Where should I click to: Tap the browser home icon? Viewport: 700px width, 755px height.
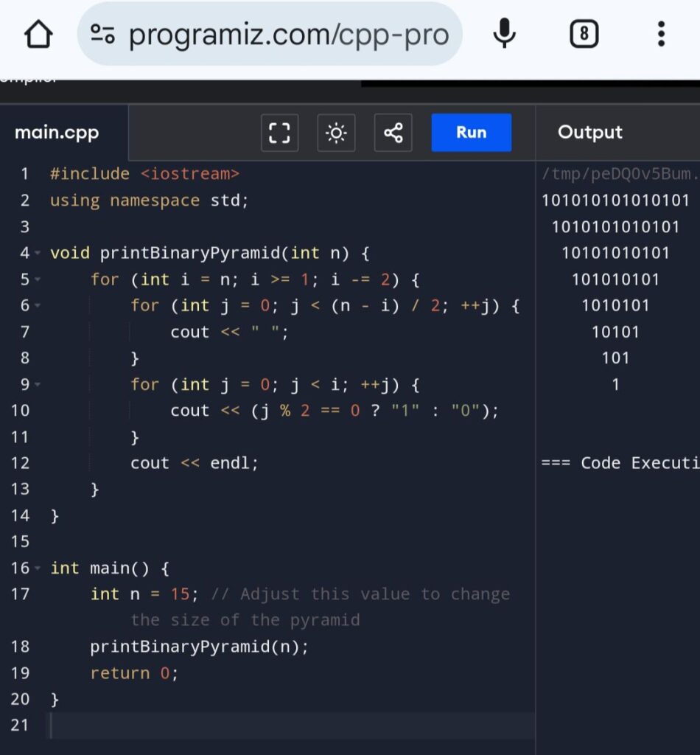point(38,35)
